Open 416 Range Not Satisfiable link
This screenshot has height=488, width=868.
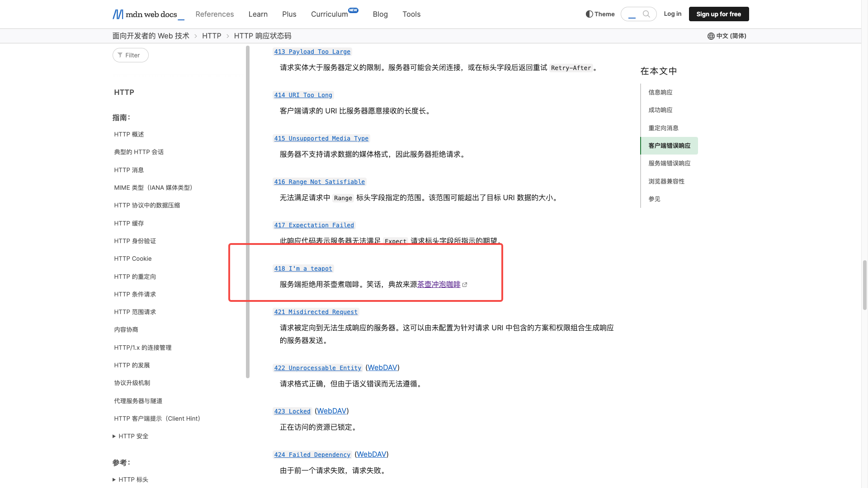click(320, 182)
